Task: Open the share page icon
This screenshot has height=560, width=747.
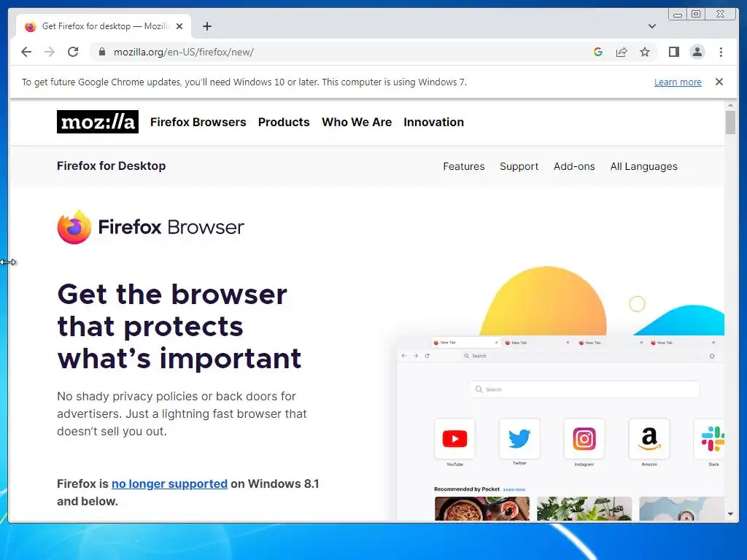Action: (x=622, y=52)
